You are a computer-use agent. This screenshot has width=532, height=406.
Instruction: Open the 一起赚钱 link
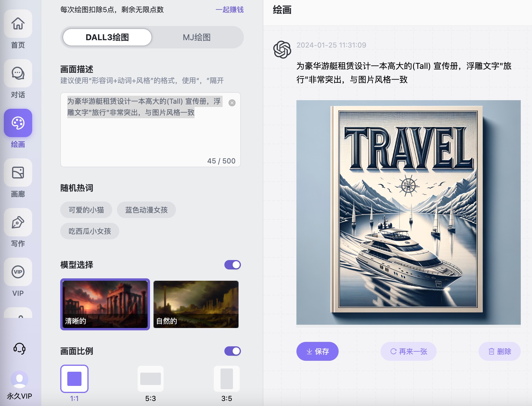tap(229, 10)
